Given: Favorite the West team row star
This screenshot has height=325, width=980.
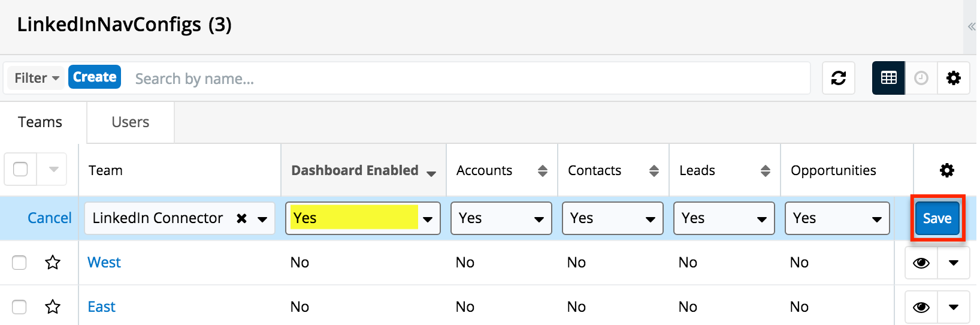Looking at the screenshot, I should pos(53,263).
